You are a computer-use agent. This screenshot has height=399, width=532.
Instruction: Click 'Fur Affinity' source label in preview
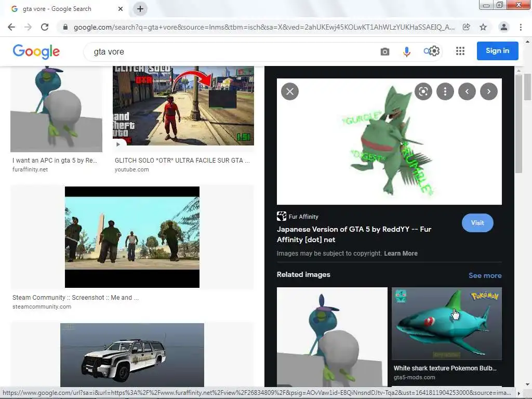pyautogui.click(x=303, y=217)
